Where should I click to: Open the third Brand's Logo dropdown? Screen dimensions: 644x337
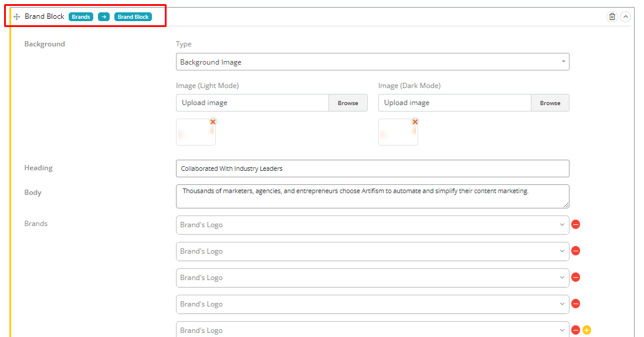tap(372, 278)
